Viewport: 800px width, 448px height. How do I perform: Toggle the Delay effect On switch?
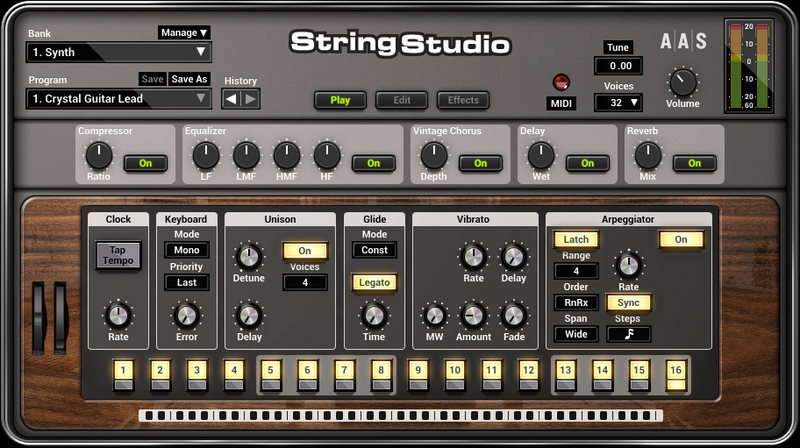[587, 163]
